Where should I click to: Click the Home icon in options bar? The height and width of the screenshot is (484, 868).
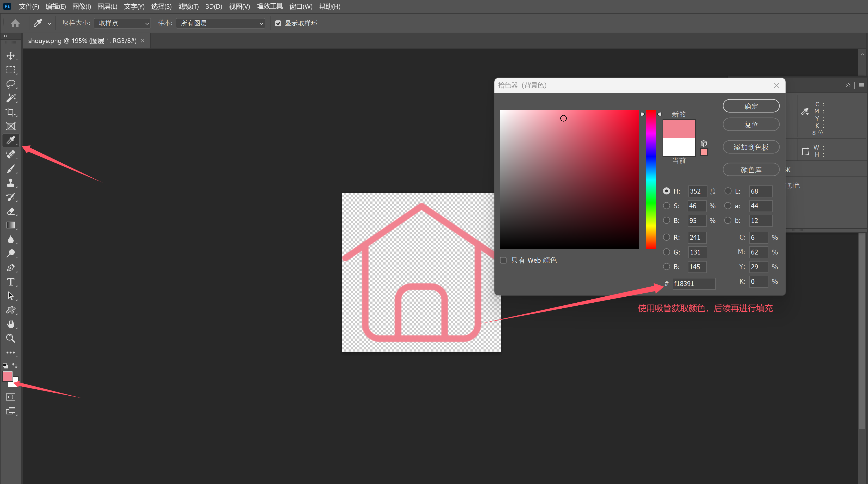tap(15, 23)
